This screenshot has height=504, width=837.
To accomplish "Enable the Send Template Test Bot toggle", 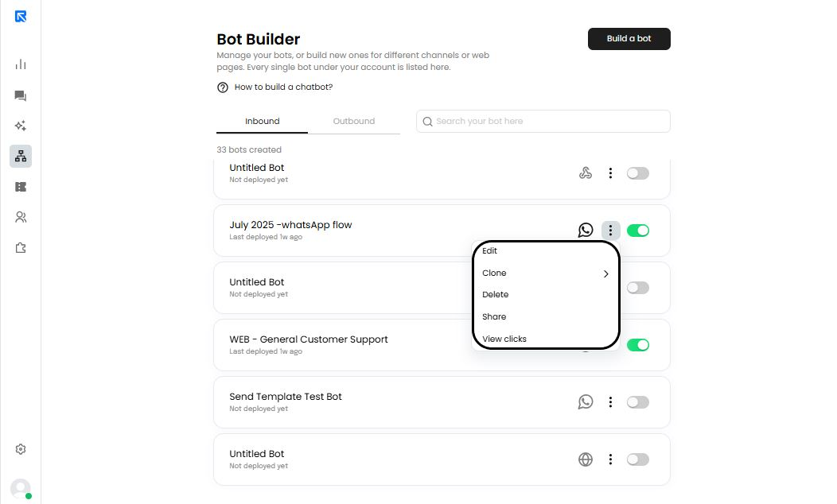I will click(638, 402).
